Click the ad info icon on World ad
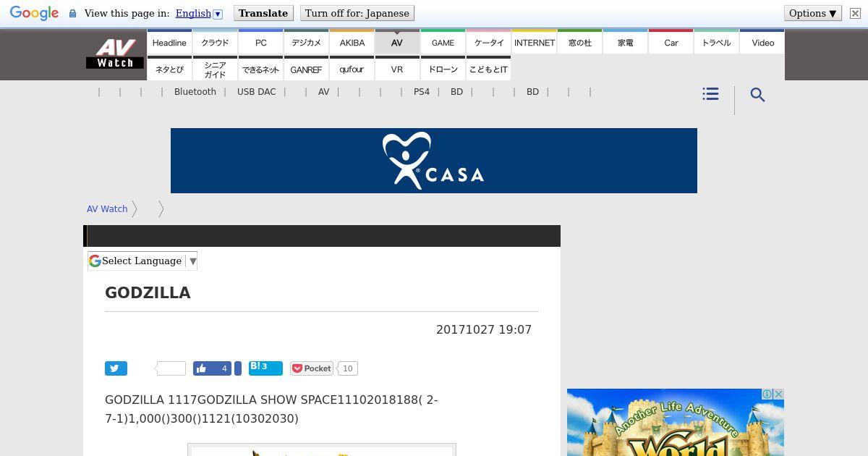This screenshot has height=456, width=868. (x=767, y=394)
